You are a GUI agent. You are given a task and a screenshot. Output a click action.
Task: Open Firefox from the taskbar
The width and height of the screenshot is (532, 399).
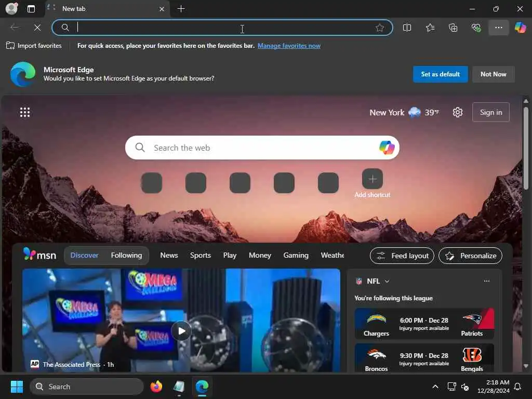[x=156, y=387]
